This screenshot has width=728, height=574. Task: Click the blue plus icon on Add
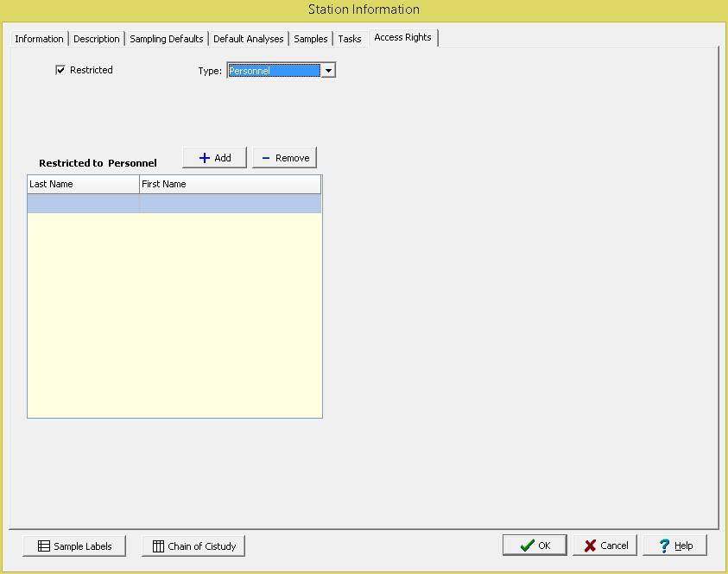(205, 158)
